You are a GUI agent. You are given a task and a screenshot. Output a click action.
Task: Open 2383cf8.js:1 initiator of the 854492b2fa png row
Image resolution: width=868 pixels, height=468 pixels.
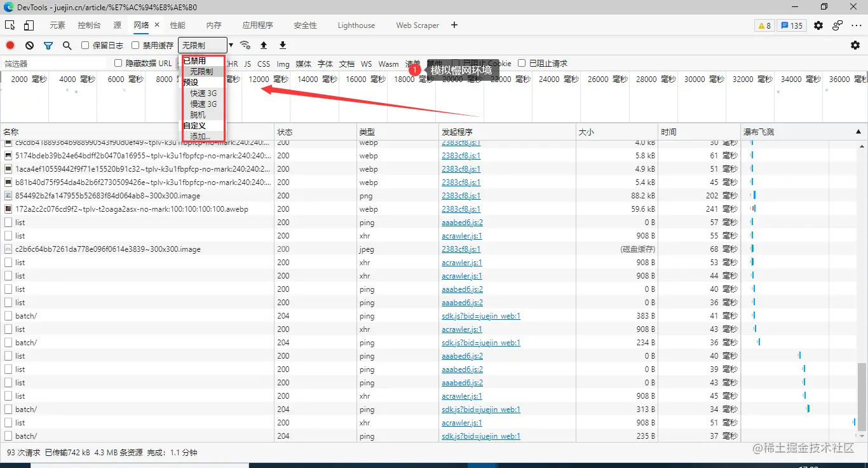461,196
